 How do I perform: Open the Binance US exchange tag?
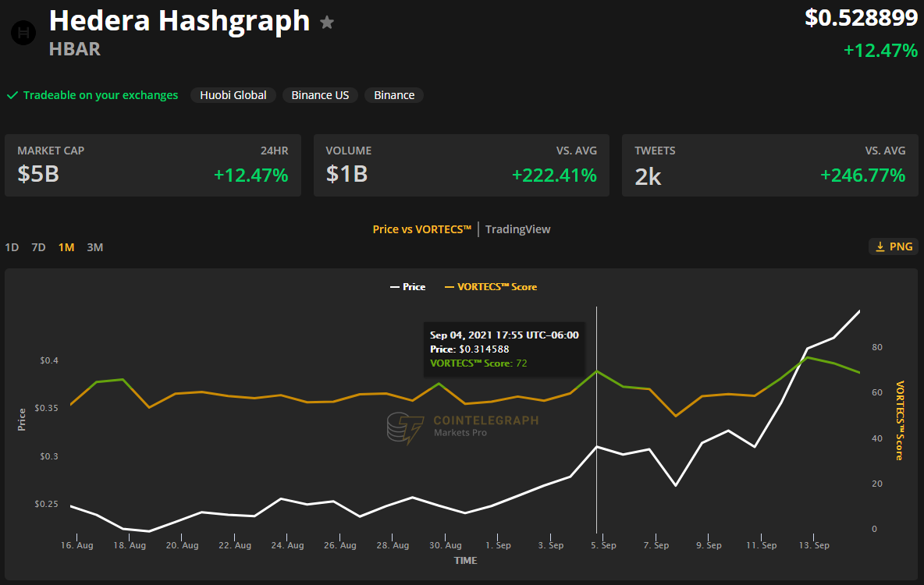point(320,95)
